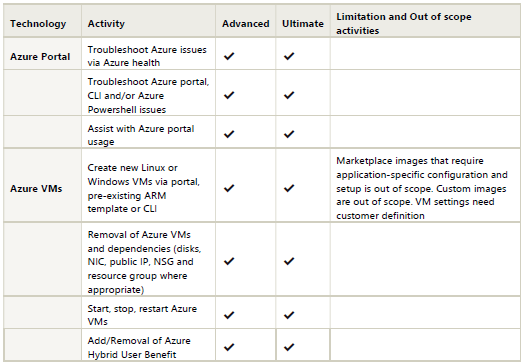The width and height of the screenshot is (523, 363).
Task: Select Advanced checkmark for Start, stop, restart VMs
Action: [229, 315]
